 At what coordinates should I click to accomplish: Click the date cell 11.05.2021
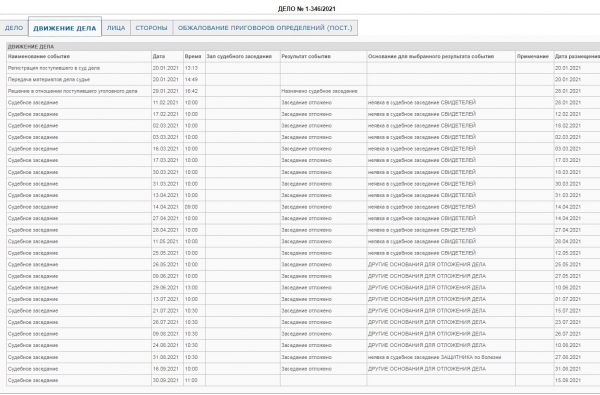(166, 242)
